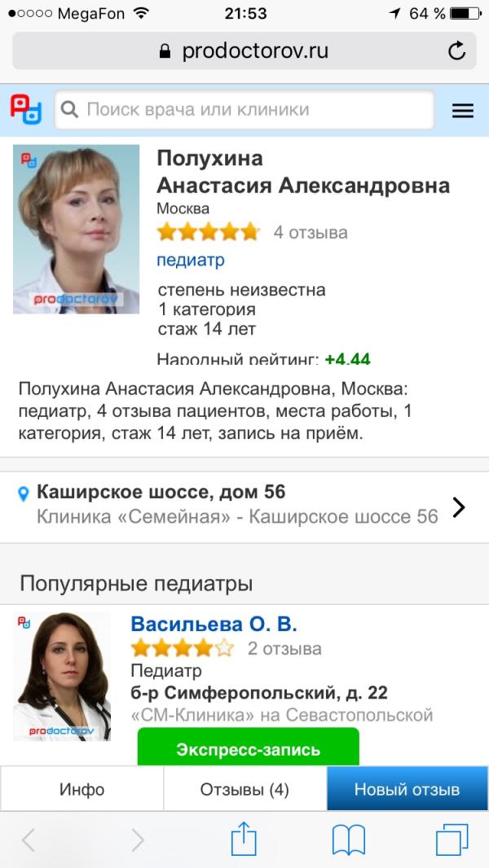Image resolution: width=489 pixels, height=868 pixels.
Task: Open Safari bookmarks
Action: (348, 840)
